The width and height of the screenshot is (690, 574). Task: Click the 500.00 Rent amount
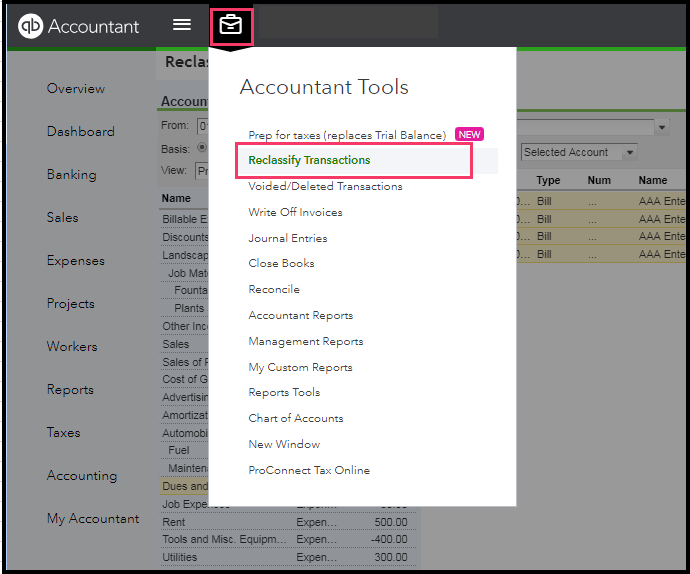tap(391, 522)
